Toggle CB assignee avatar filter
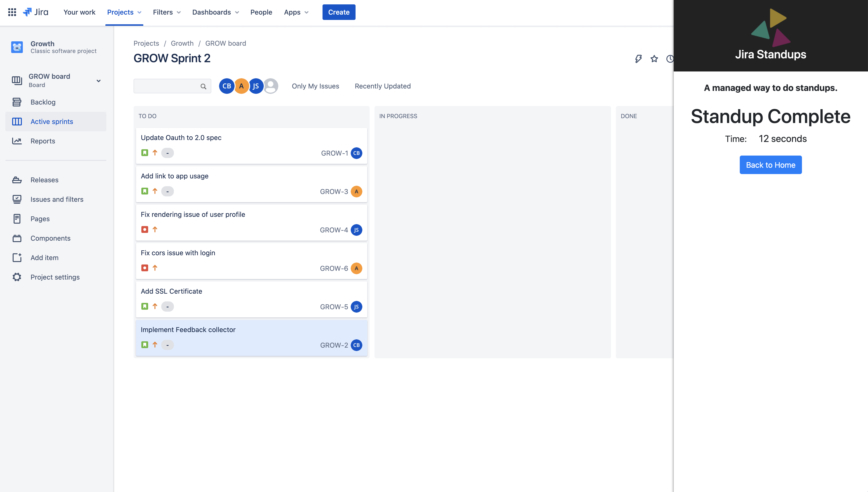The height and width of the screenshot is (492, 868). pos(227,86)
